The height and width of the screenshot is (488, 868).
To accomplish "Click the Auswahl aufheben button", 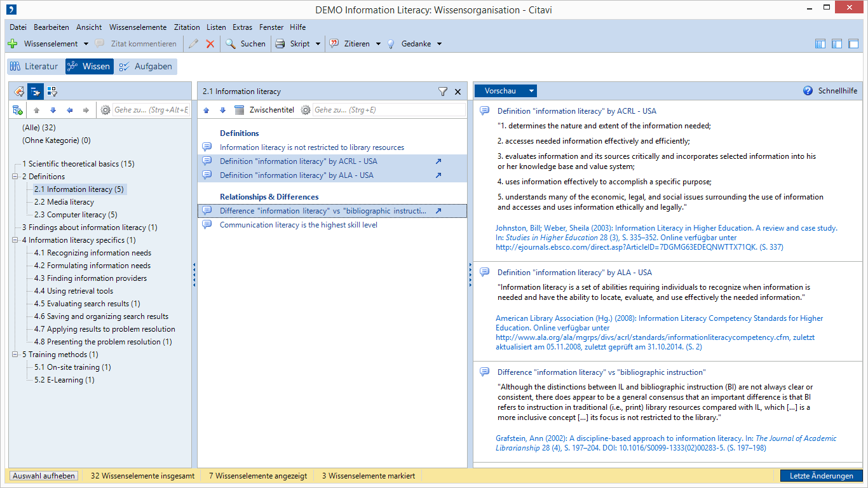I will (44, 476).
